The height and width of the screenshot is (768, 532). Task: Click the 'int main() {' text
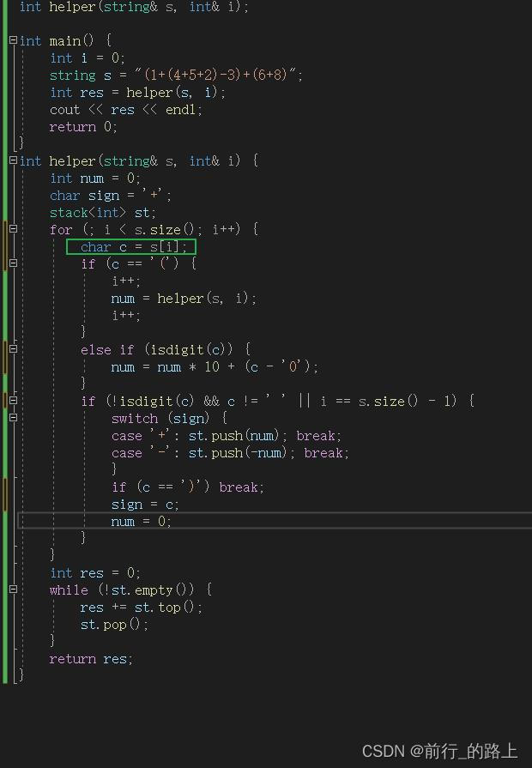click(66, 41)
